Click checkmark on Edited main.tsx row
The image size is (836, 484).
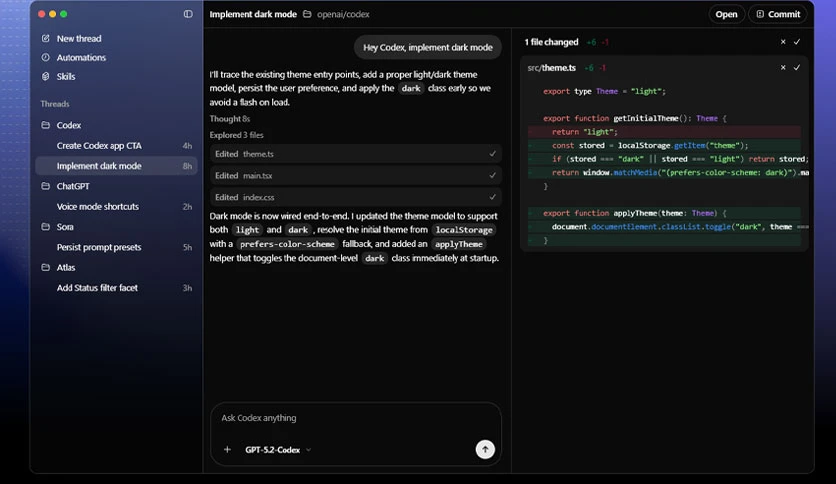[x=492, y=175]
